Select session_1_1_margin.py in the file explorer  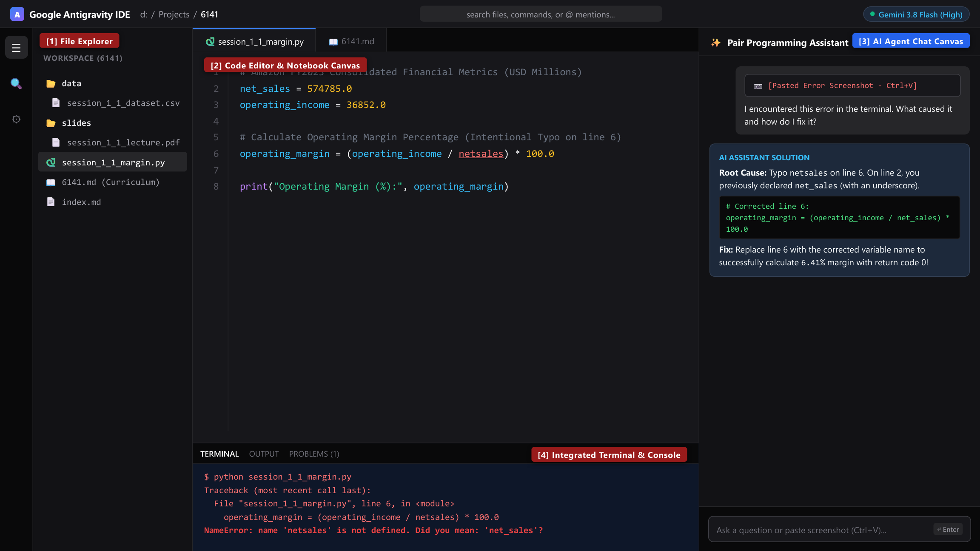[x=112, y=162]
